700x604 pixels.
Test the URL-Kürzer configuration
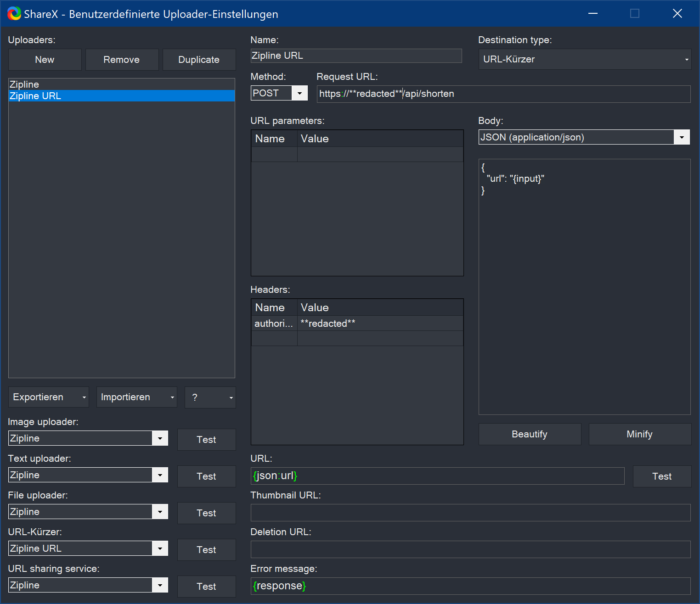(206, 549)
